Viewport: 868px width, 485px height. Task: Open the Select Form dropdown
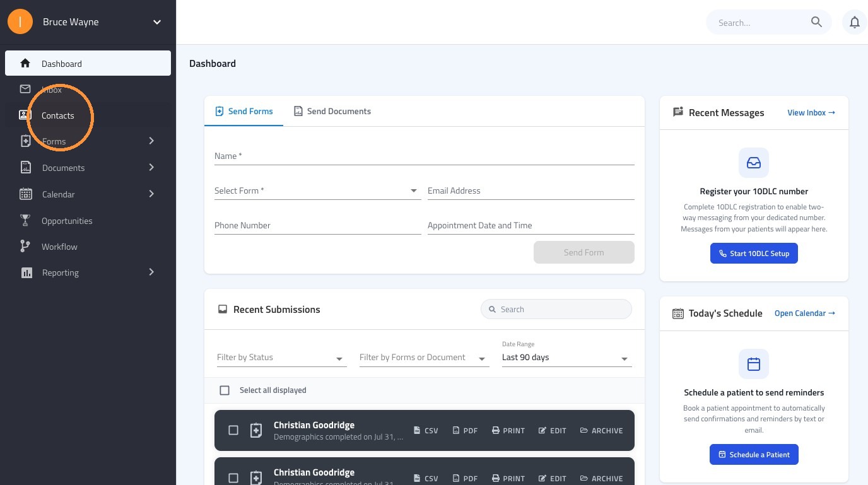point(317,190)
